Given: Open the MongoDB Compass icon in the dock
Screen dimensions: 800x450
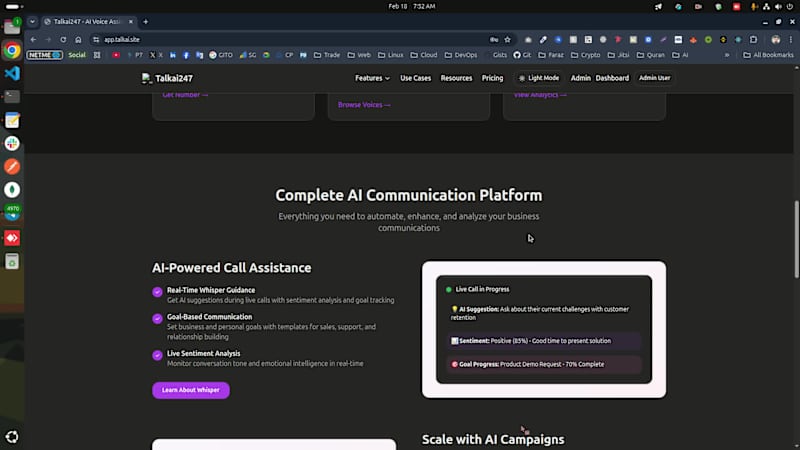Looking at the screenshot, I should click(x=12, y=190).
